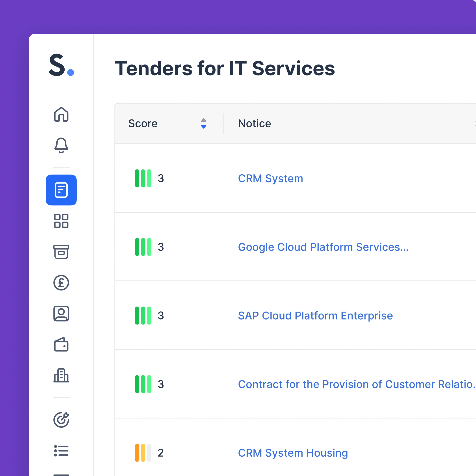This screenshot has height=476, width=476.
Task: Open the pound sterling spend icon
Action: point(61,283)
